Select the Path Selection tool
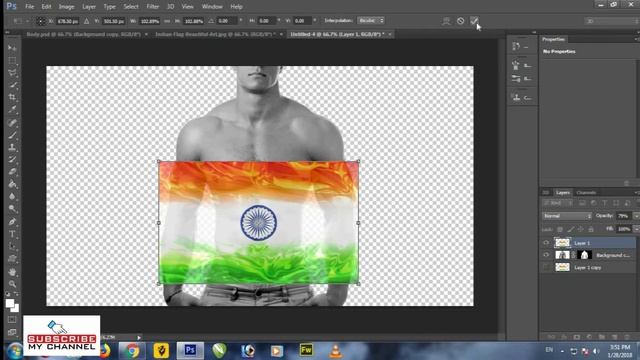This screenshot has height=360, width=640. point(12,247)
